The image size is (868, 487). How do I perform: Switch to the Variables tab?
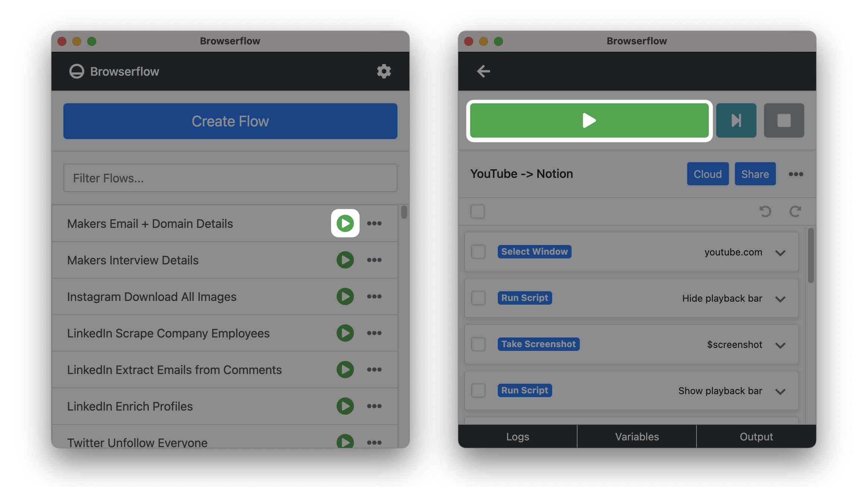(x=637, y=436)
